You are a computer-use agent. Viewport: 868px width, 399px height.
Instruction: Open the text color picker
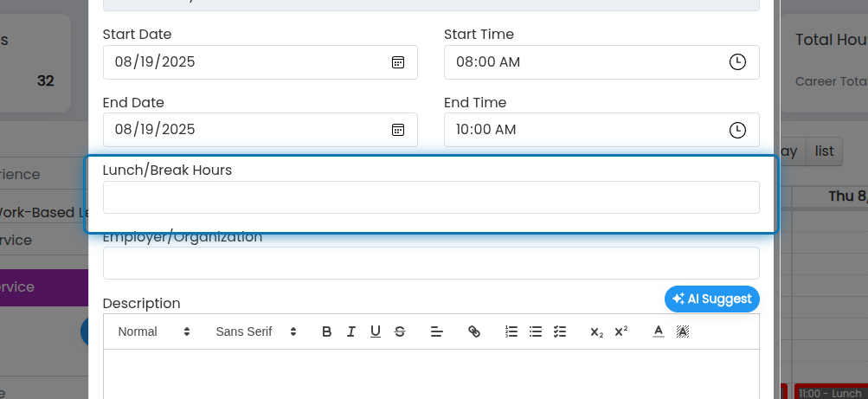659,331
